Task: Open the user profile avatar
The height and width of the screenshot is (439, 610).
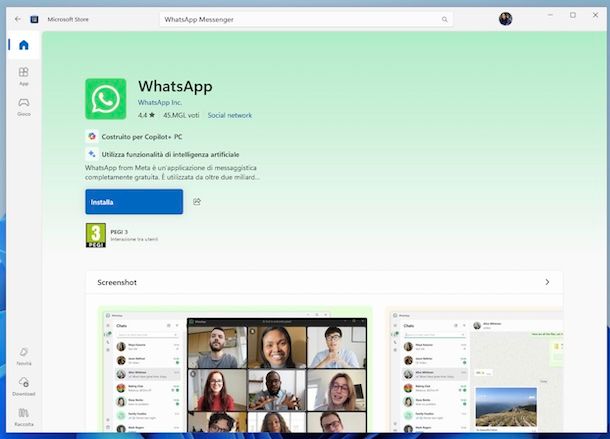Action: (x=505, y=19)
